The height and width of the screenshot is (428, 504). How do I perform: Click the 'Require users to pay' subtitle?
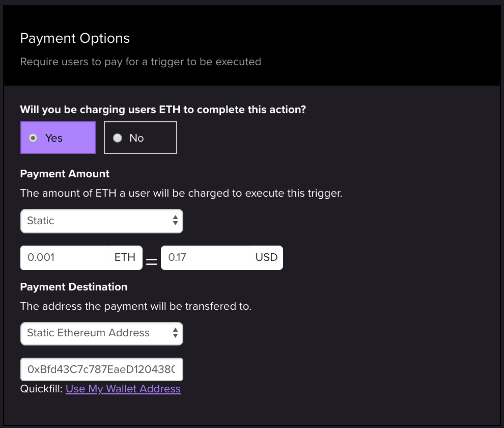point(141,62)
